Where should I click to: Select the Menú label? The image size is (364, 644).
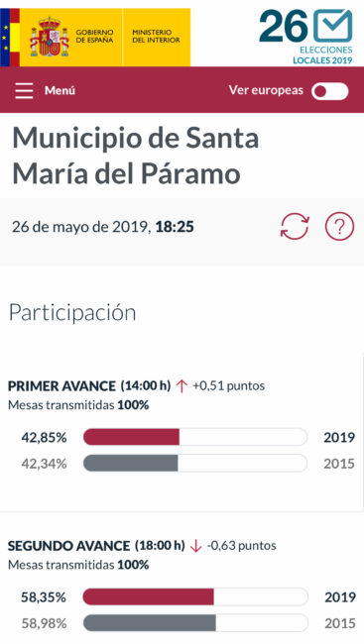60,90
